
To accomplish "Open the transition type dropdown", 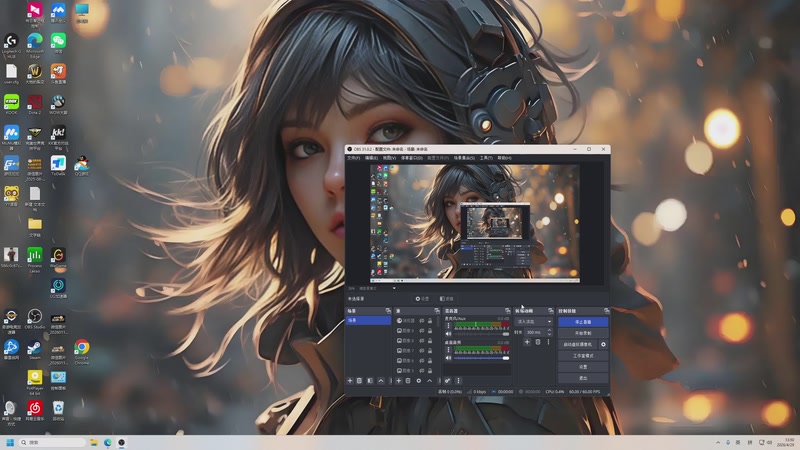I will pyautogui.click(x=534, y=322).
